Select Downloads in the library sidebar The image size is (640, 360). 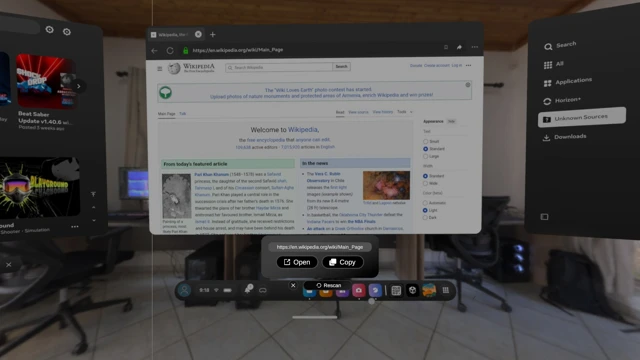570,137
